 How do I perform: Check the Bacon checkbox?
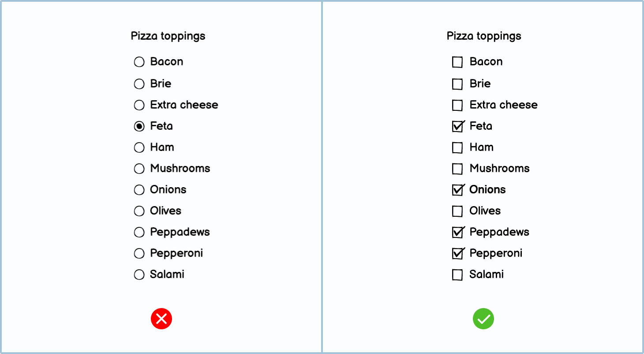(x=457, y=62)
